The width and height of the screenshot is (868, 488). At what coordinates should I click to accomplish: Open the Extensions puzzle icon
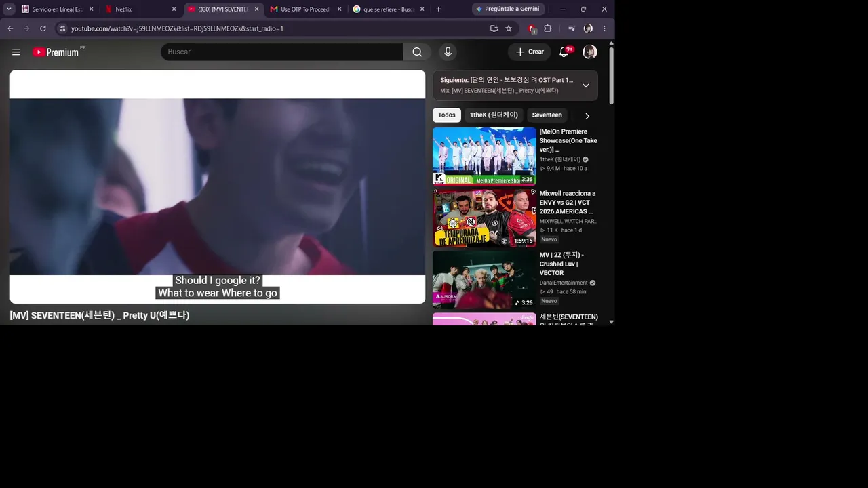pyautogui.click(x=548, y=28)
